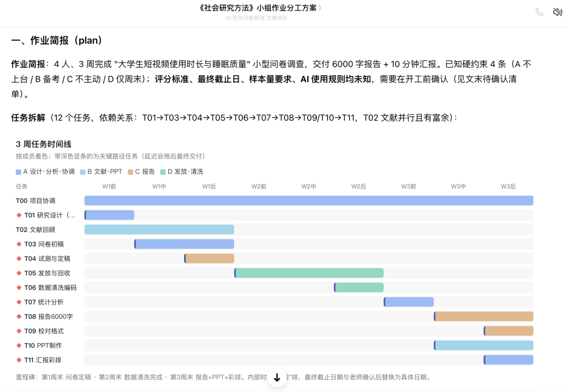Click the red diamond beside T05 发放与回收

[x=19, y=273]
